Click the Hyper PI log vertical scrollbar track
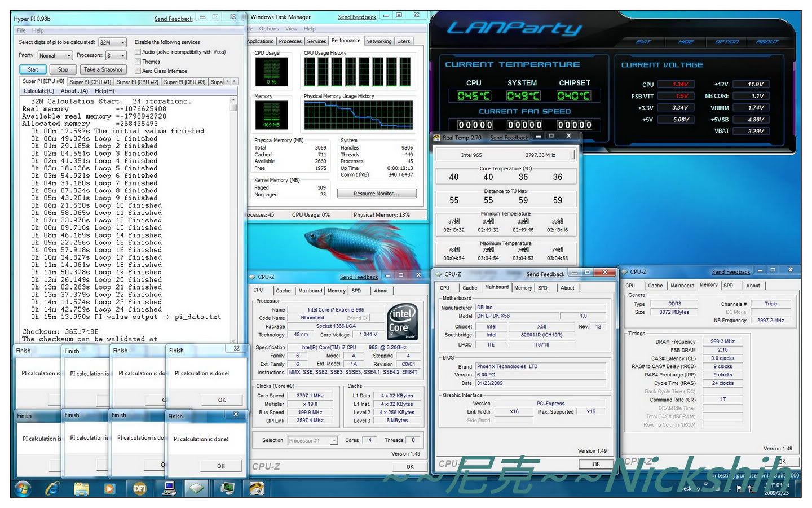The image size is (812, 508). click(x=233, y=220)
